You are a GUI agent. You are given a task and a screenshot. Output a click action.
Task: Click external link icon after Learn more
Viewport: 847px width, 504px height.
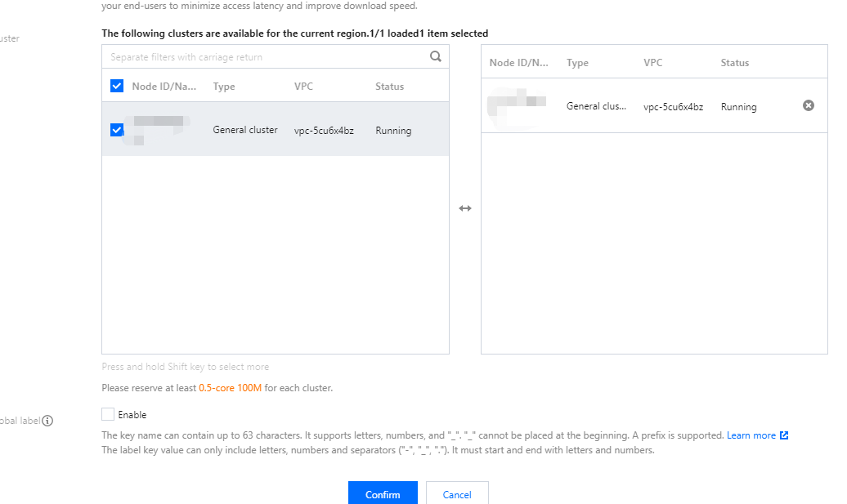pos(784,435)
